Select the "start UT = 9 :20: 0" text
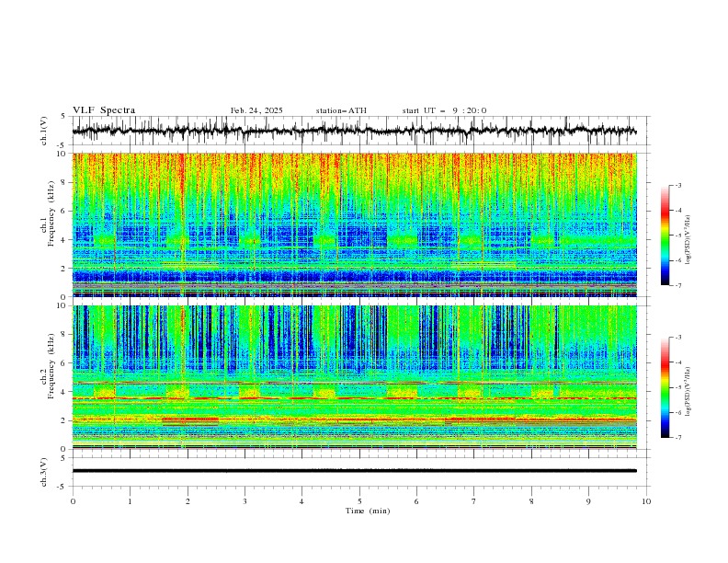This screenshot has height=563, width=728. click(x=444, y=110)
